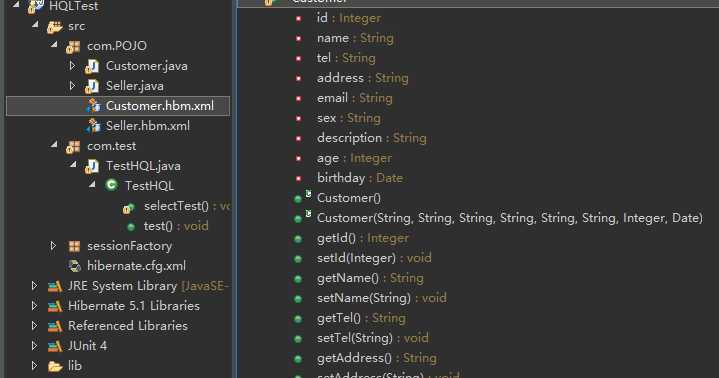Click the hibernate.cfg.xml file icon
Viewport: 719px width, 378px height.
click(74, 266)
